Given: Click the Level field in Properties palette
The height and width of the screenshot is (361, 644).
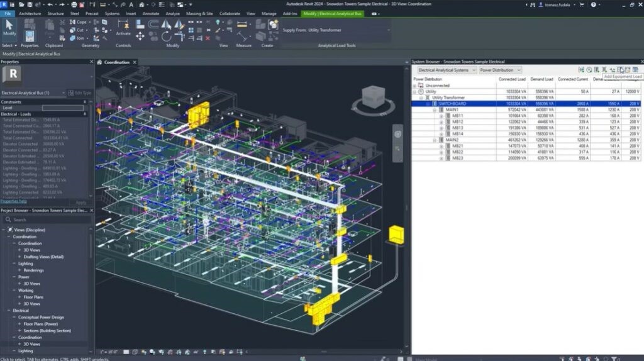Looking at the screenshot, I should pos(63,108).
